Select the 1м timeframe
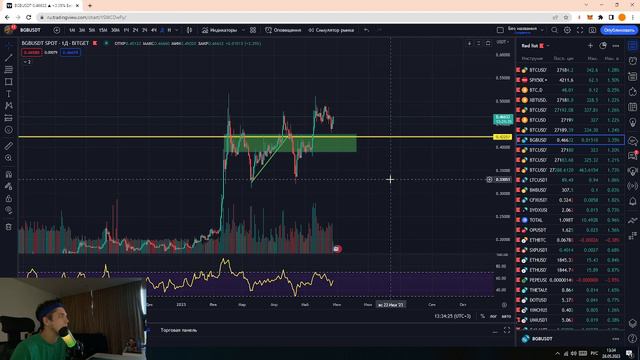This screenshot has width=640, height=360. pyautogui.click(x=72, y=30)
